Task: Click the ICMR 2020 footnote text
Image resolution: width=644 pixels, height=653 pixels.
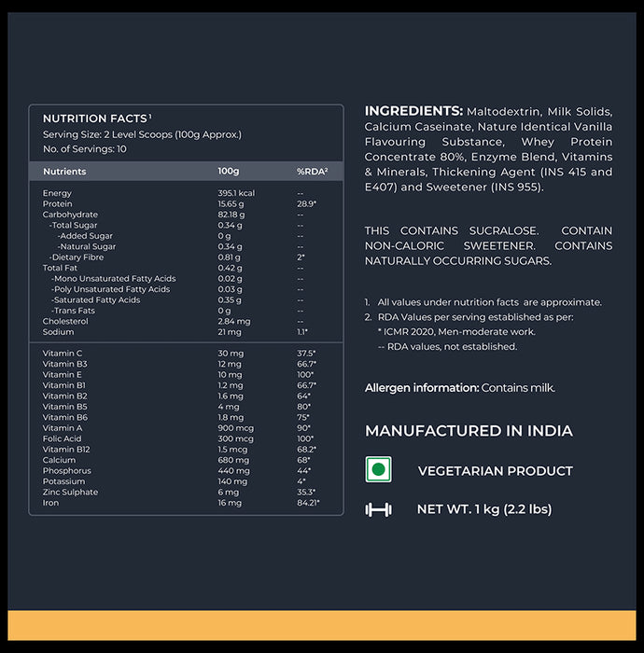Action: [456, 331]
